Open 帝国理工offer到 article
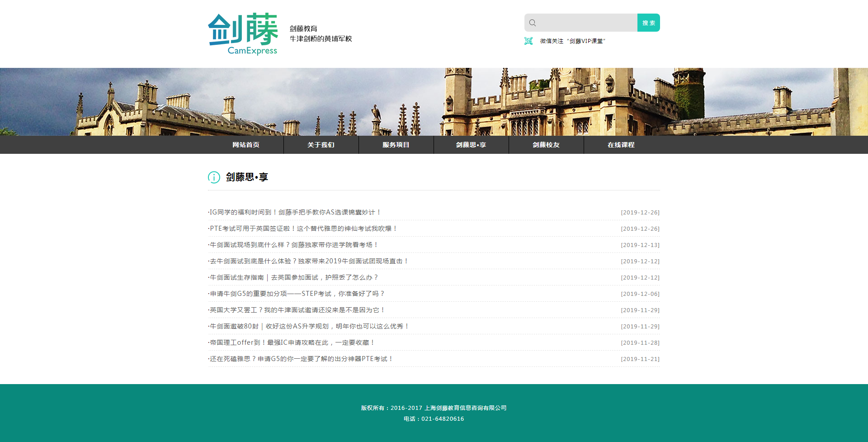The image size is (868, 442). [x=292, y=342]
